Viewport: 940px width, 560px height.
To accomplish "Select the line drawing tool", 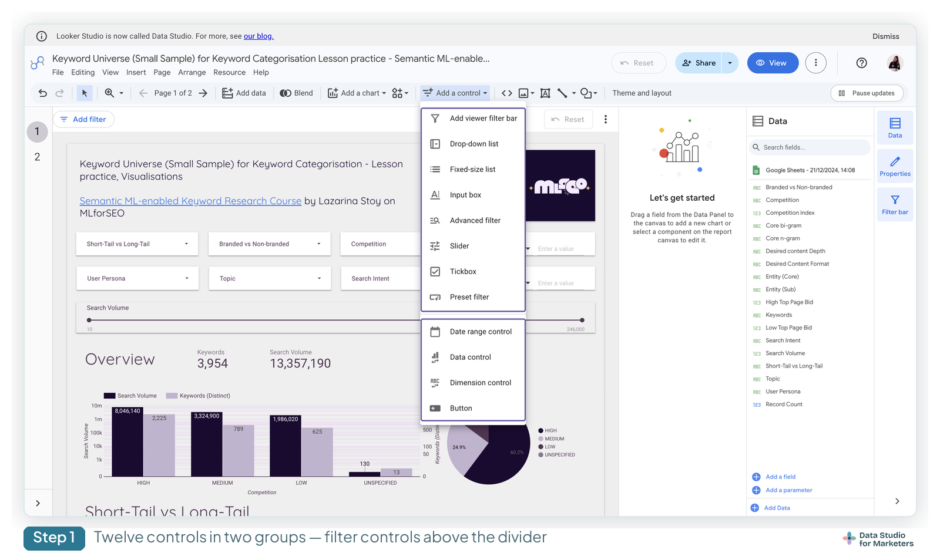I will (x=562, y=93).
